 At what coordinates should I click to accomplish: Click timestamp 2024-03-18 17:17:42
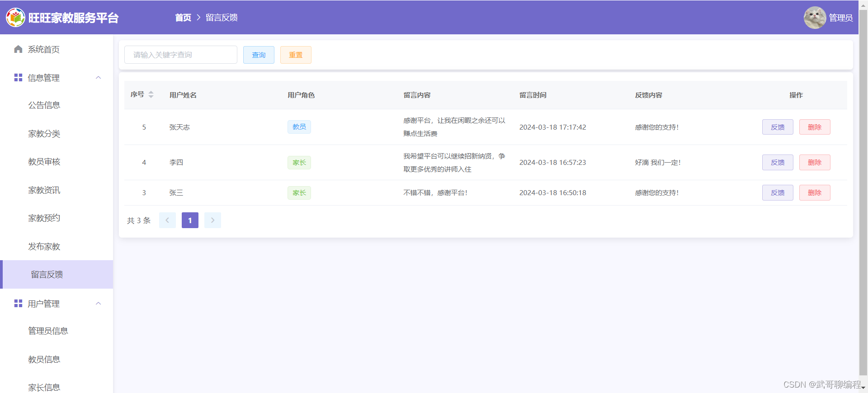[552, 127]
